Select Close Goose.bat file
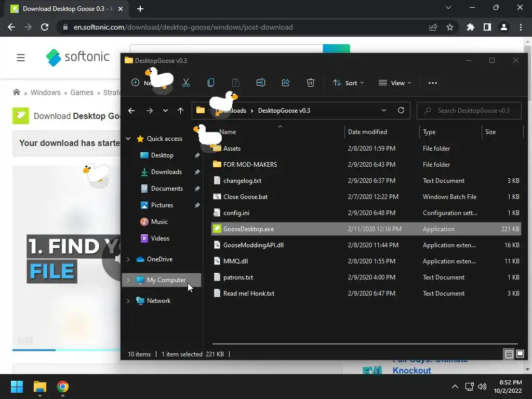 (x=366, y=197)
